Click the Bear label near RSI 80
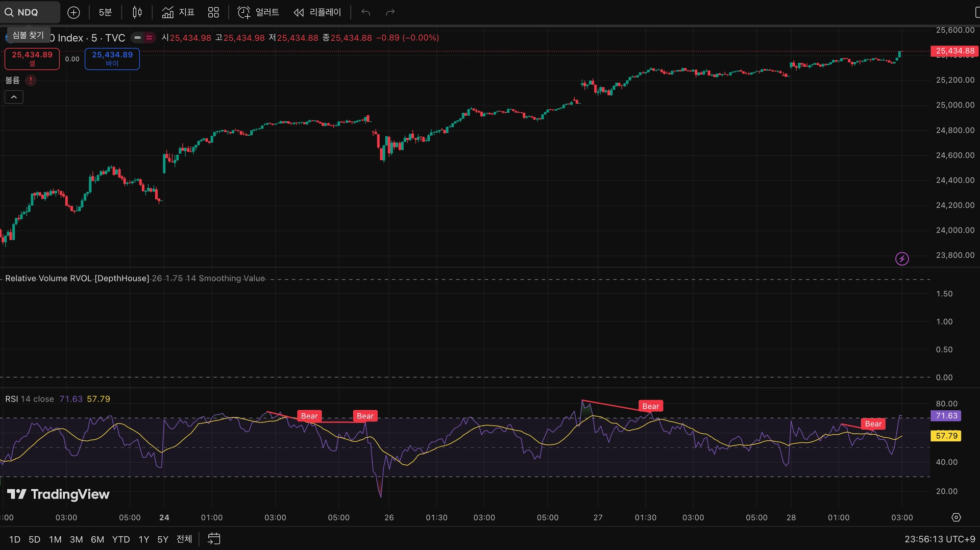This screenshot has height=550, width=980. click(x=650, y=406)
